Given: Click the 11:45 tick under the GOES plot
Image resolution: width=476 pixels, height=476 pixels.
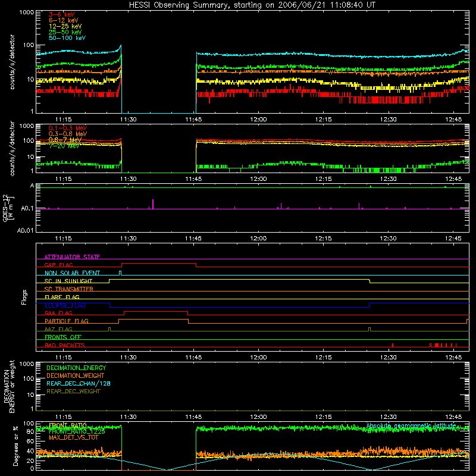Looking at the screenshot, I should coord(193,239).
